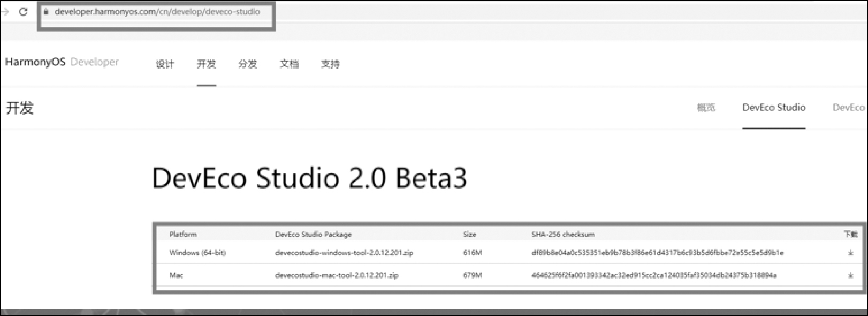Click the forward navigation arrow

[5, 12]
